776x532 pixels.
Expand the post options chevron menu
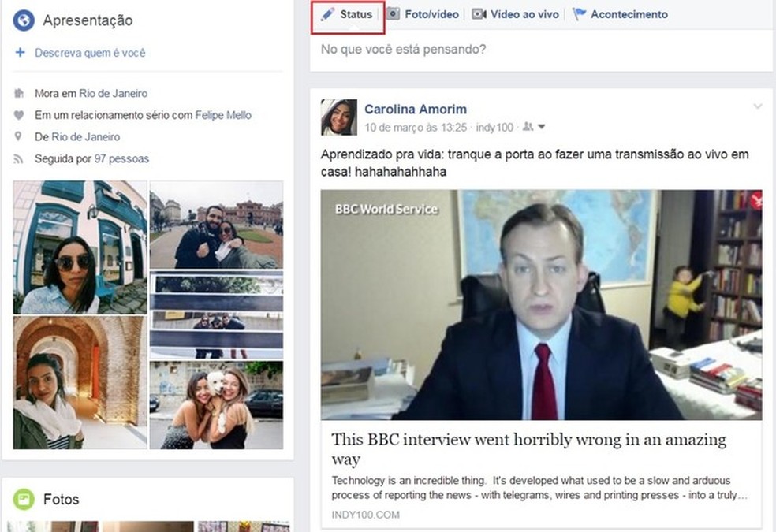point(757,106)
